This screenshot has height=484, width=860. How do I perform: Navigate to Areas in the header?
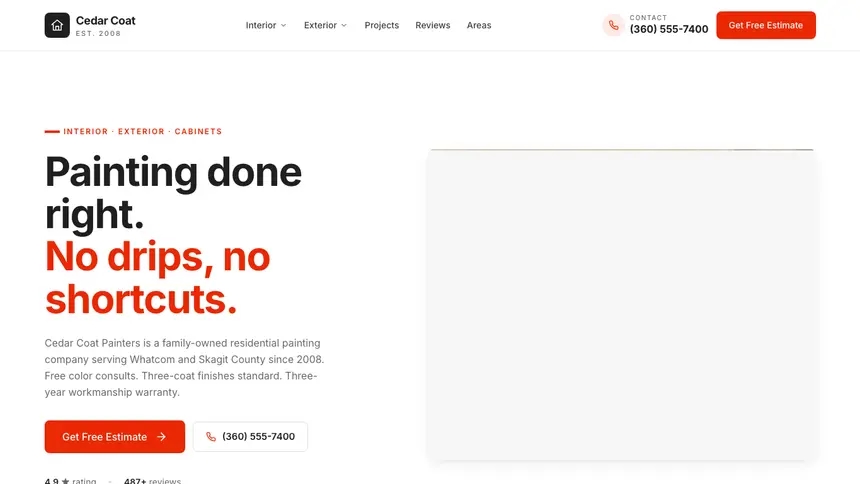pos(479,25)
